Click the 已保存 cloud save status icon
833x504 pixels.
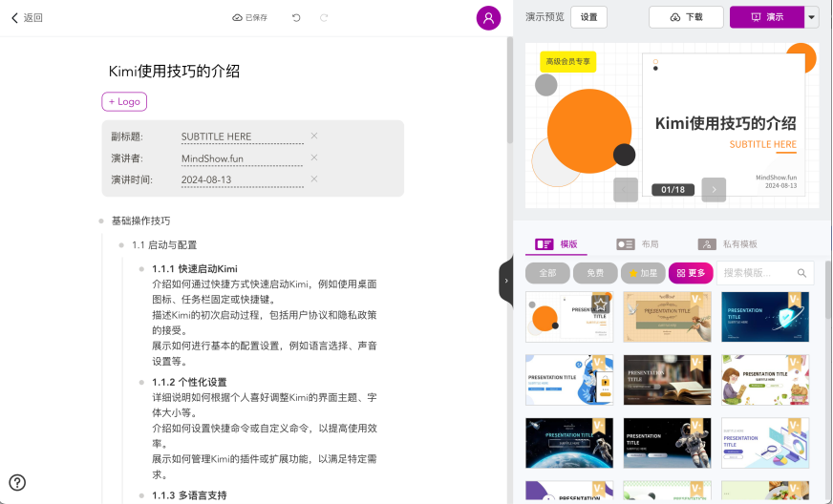coord(237,18)
